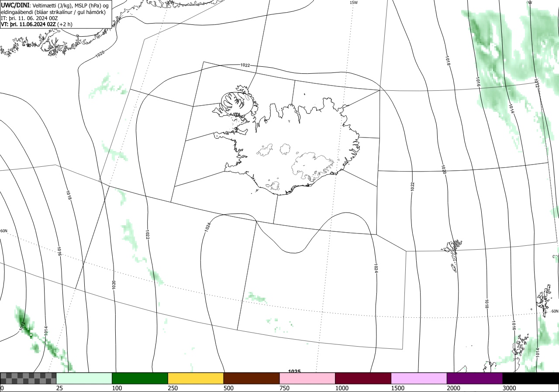Click the '25' legend scale value

(x=60, y=388)
